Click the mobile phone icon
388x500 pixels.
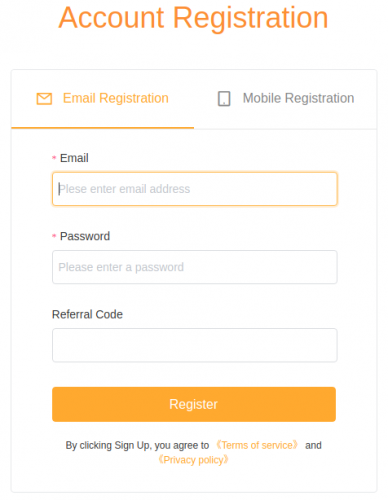[224, 99]
